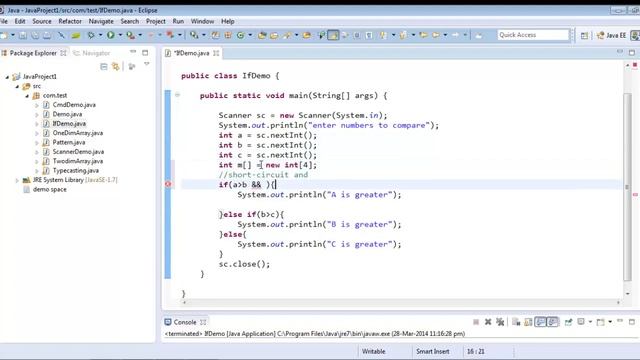640x360 pixels.
Task: Click the Open Console icon
Action: tap(600, 322)
